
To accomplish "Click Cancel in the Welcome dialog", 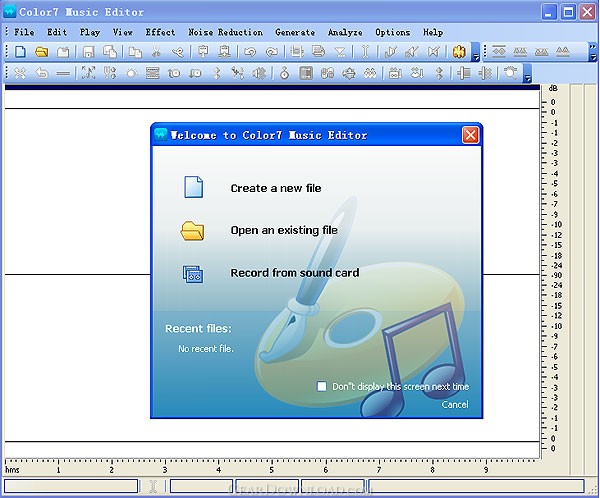I will pyautogui.click(x=455, y=405).
